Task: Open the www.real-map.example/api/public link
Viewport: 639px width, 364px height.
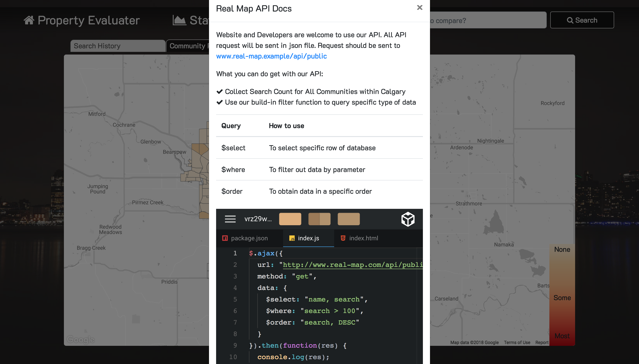Action: [271, 56]
